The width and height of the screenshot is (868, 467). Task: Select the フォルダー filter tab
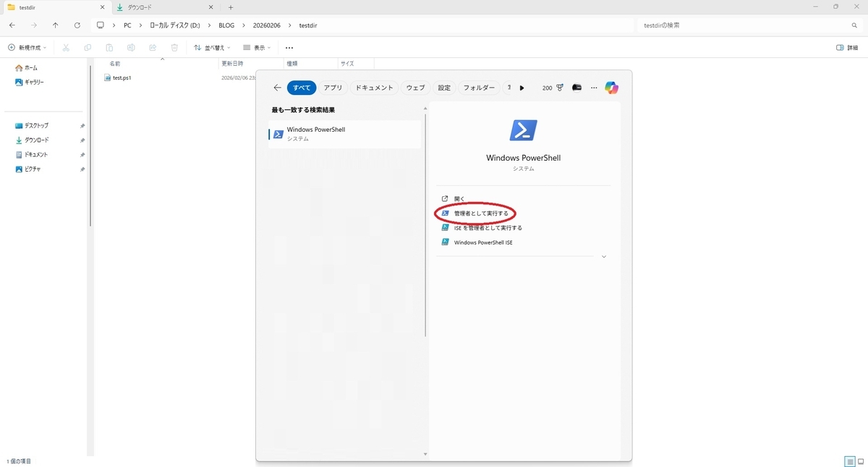[479, 88]
